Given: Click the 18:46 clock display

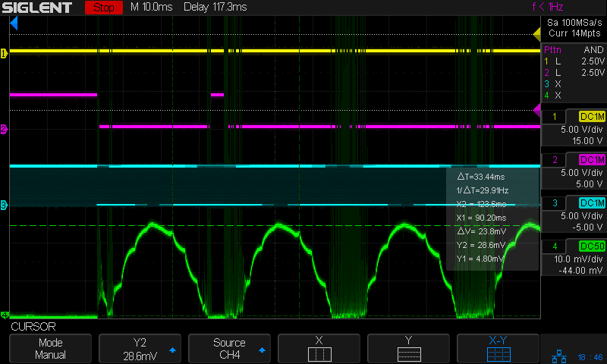Looking at the screenshot, I should (590, 357).
